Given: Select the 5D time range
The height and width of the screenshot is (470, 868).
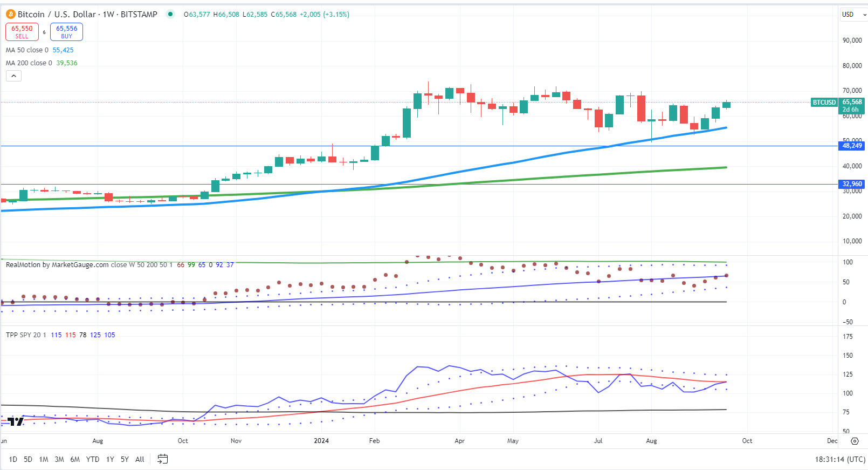Looking at the screenshot, I should tap(28, 459).
